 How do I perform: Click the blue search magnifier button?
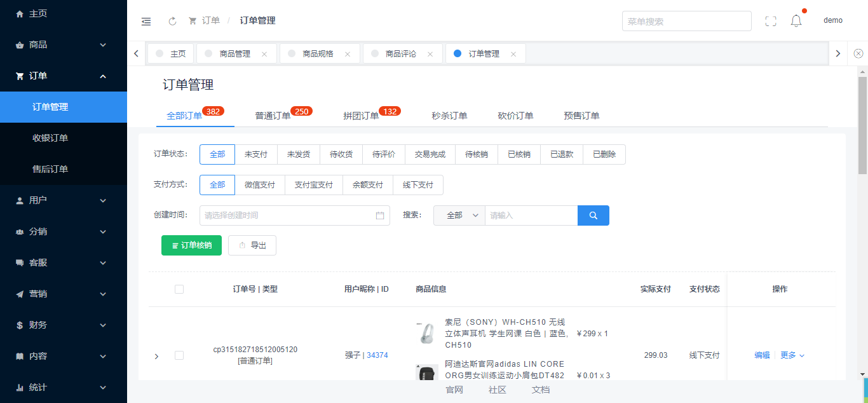pyautogui.click(x=593, y=215)
